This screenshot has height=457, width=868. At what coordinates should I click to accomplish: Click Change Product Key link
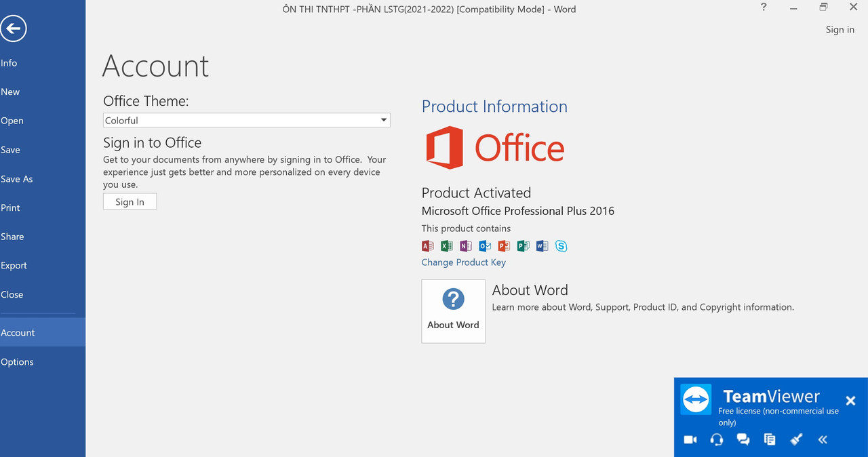coord(464,262)
